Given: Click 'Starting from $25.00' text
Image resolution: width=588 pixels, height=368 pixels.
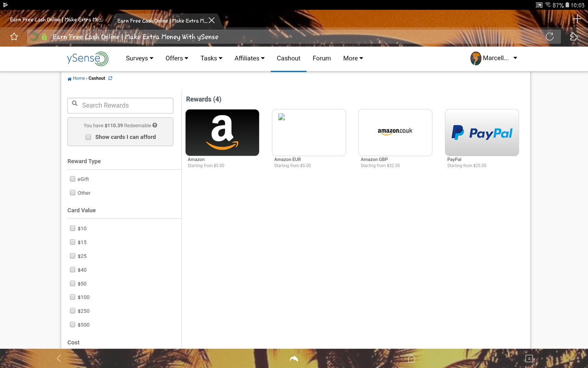Looking at the screenshot, I should pos(467,166).
